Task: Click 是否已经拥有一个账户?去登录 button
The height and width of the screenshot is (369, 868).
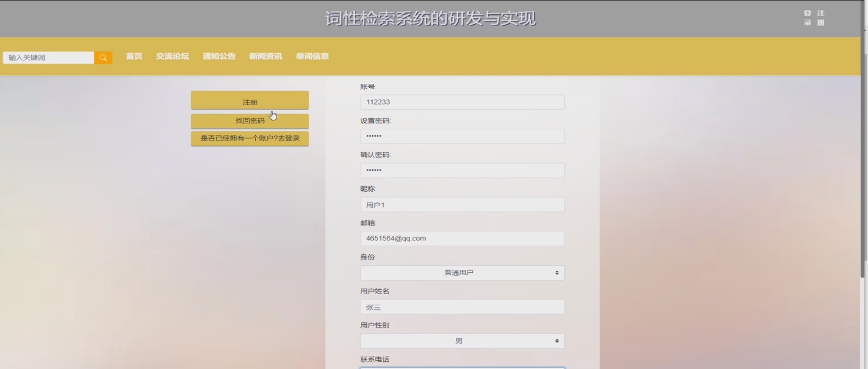Action: click(x=250, y=139)
